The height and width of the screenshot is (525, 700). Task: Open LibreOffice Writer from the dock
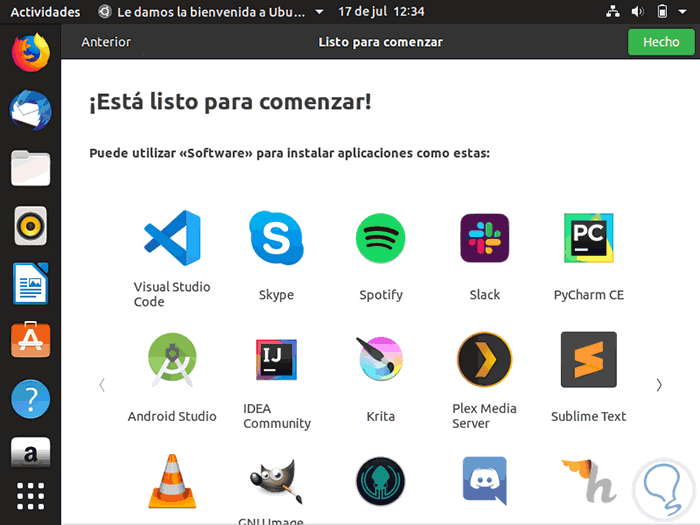pos(31,283)
